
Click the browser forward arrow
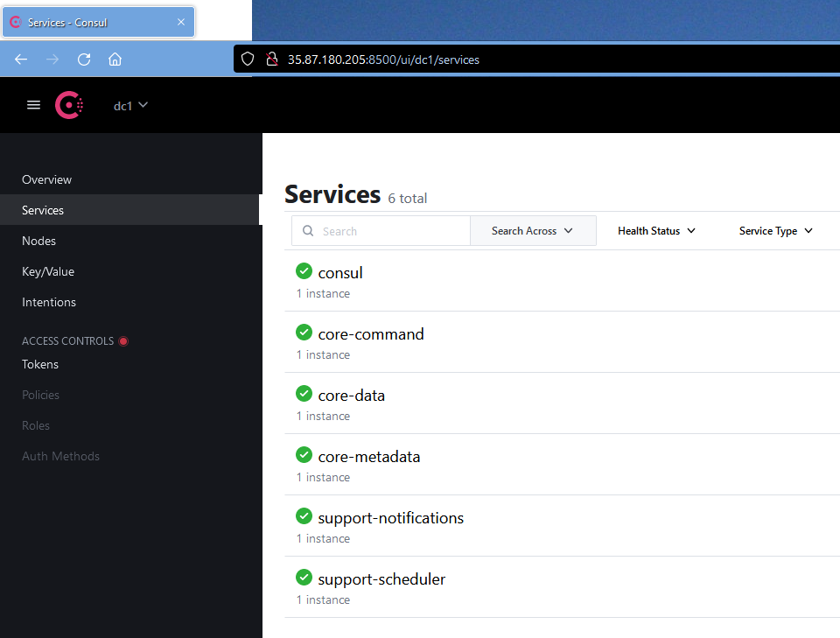coord(52,60)
